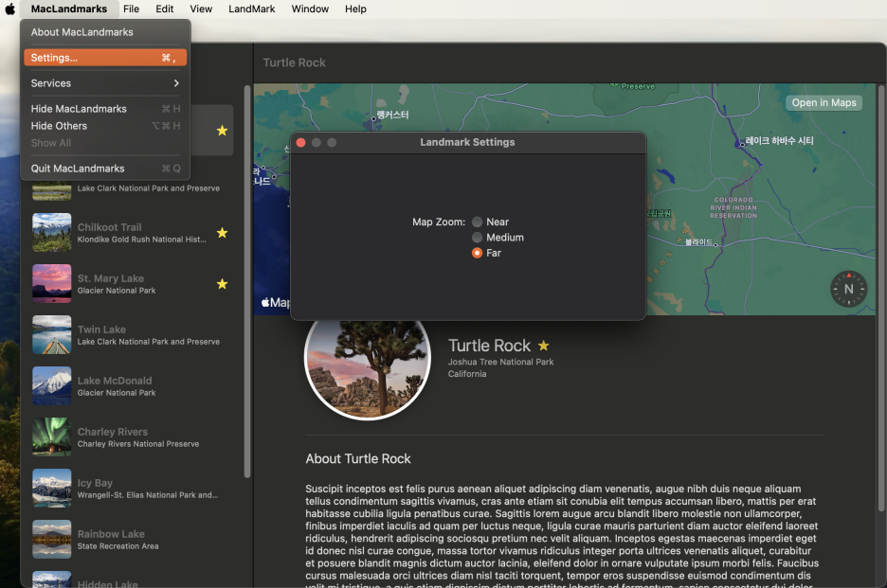887x588 pixels.
Task: Open the Edit menu
Action: 165,9
